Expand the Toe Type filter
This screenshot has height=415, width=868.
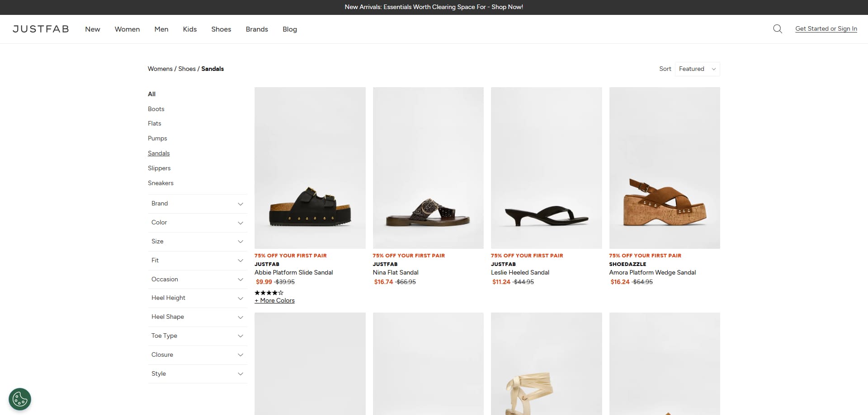click(198, 336)
